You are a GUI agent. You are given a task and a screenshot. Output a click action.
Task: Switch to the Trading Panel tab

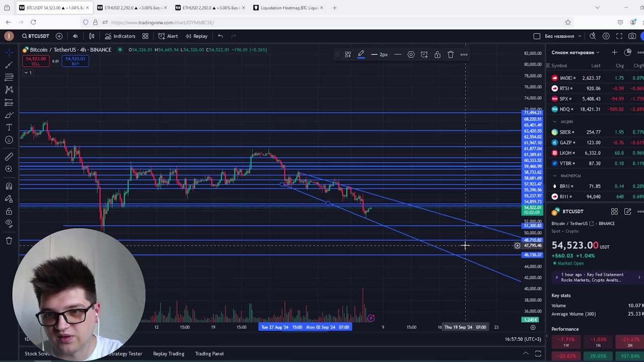[209, 353]
